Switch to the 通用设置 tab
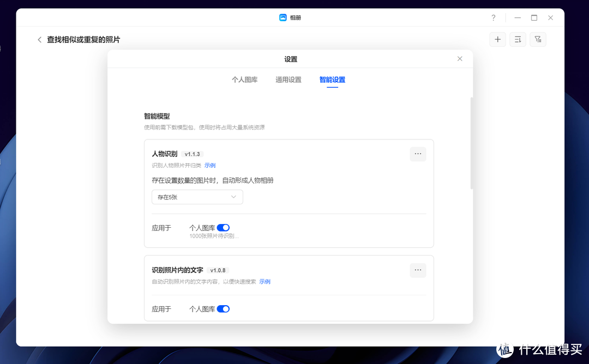Image resolution: width=589 pixels, height=364 pixels. pyautogui.click(x=288, y=80)
